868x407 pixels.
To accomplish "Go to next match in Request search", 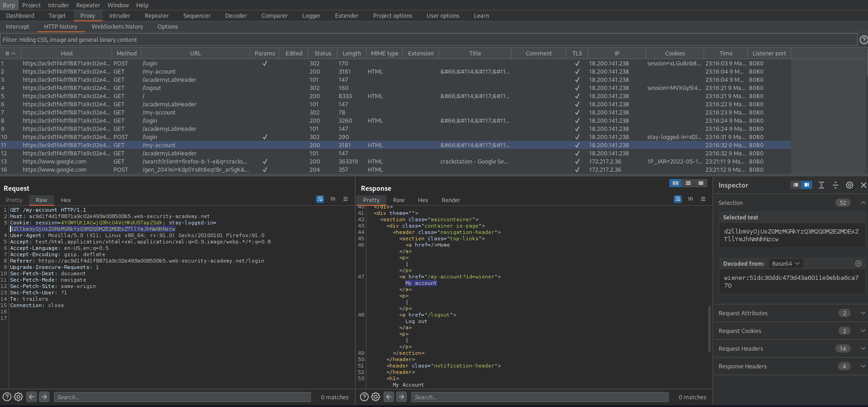I will pos(44,397).
